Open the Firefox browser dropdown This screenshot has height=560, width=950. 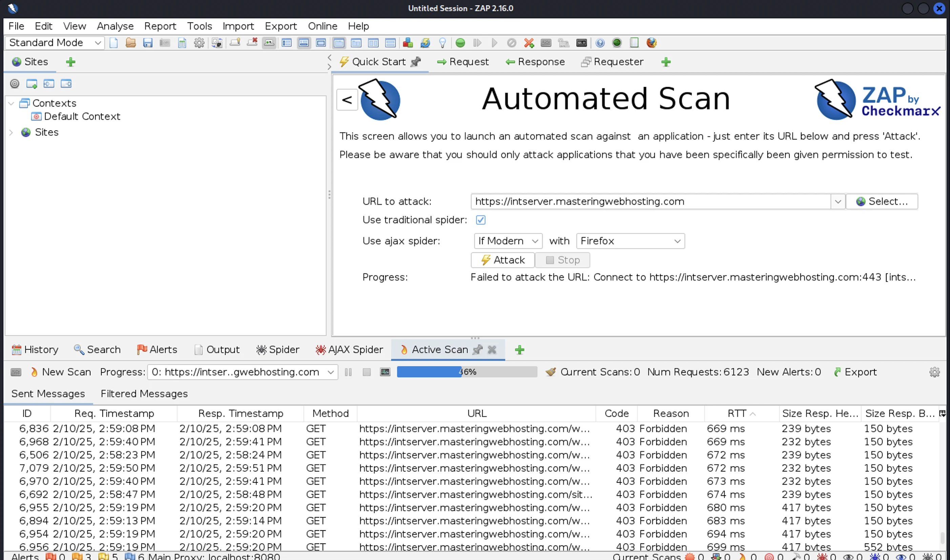pyautogui.click(x=630, y=241)
